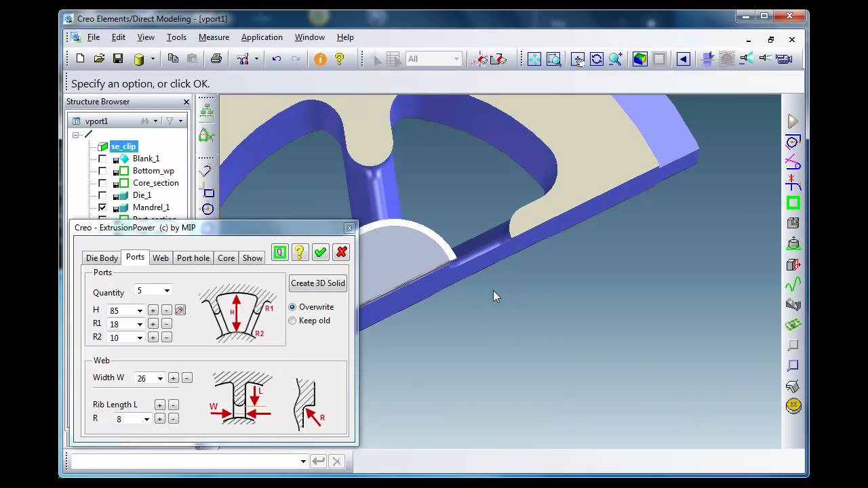The height and width of the screenshot is (488, 868).
Task: Check the Bottom_wp checkbox
Action: pos(102,171)
